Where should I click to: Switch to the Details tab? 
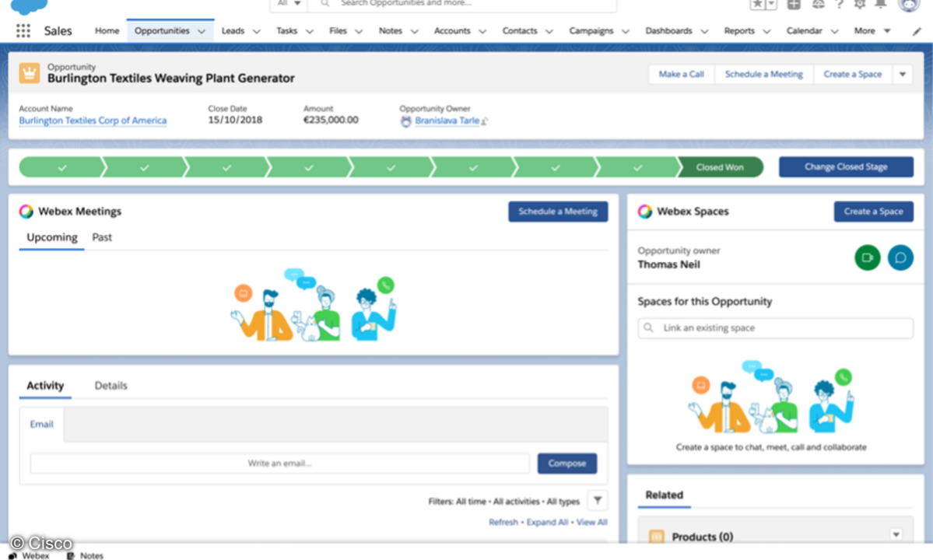(110, 385)
